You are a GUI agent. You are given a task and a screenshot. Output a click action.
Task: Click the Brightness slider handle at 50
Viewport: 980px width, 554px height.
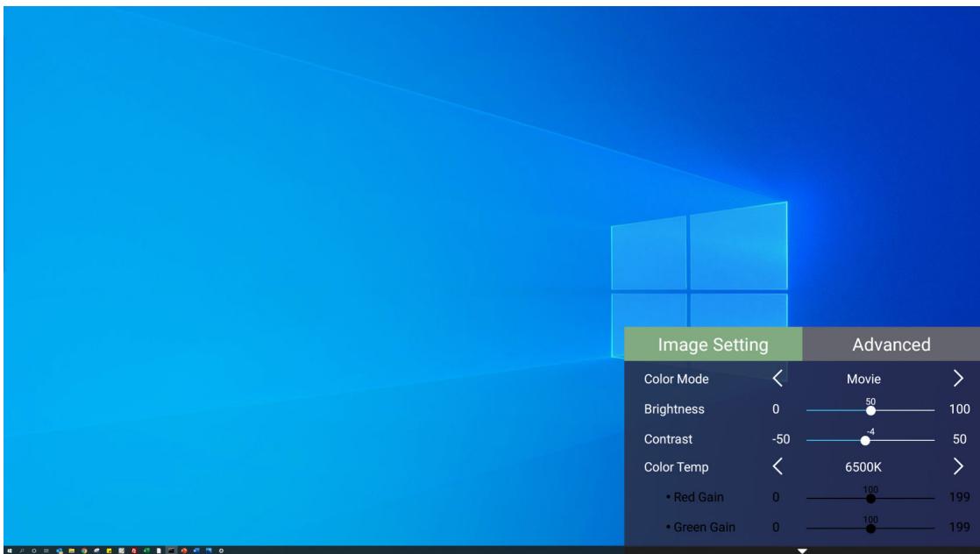click(x=870, y=411)
